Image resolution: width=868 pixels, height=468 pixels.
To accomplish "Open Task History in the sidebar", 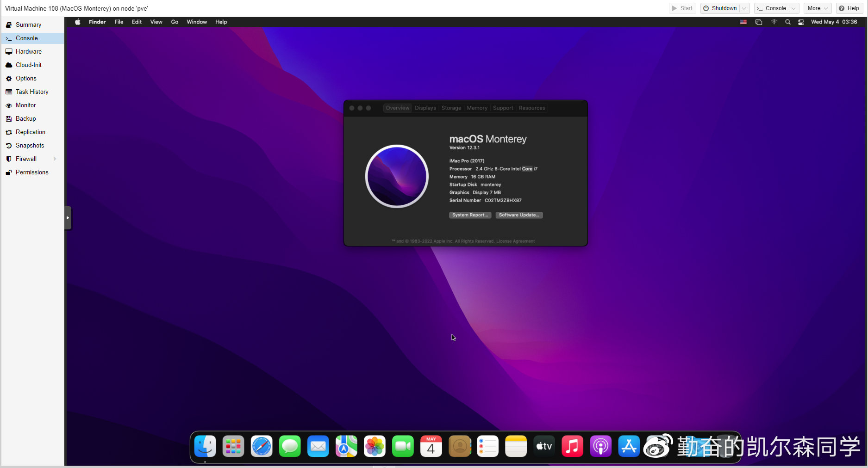I will pos(33,92).
